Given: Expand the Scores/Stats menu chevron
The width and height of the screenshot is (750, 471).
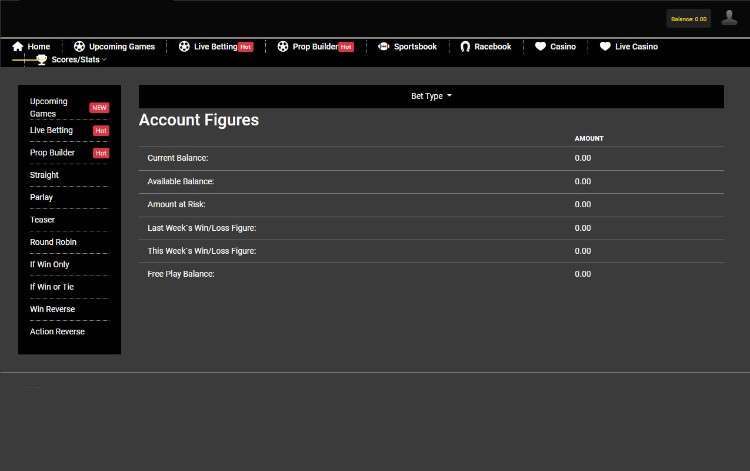Looking at the screenshot, I should [104, 60].
